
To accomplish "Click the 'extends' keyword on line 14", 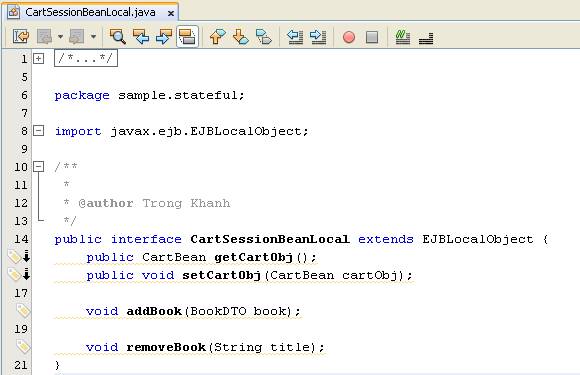I will tap(386, 239).
